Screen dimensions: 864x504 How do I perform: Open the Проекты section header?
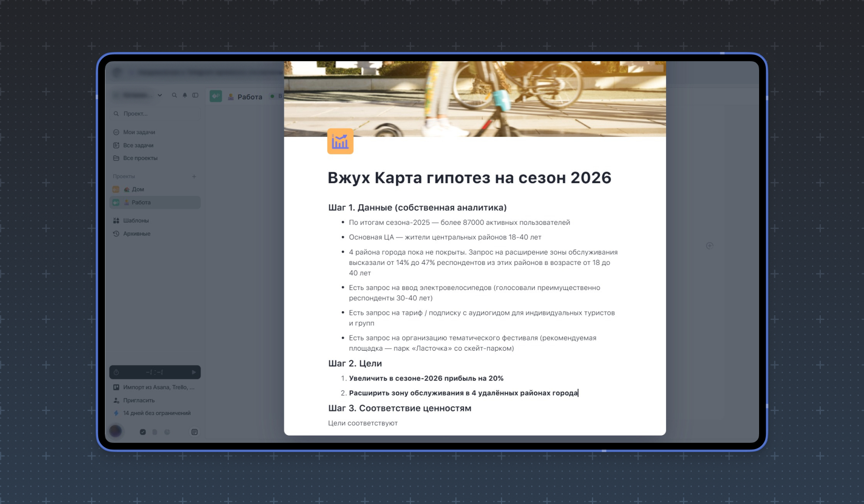[124, 176]
